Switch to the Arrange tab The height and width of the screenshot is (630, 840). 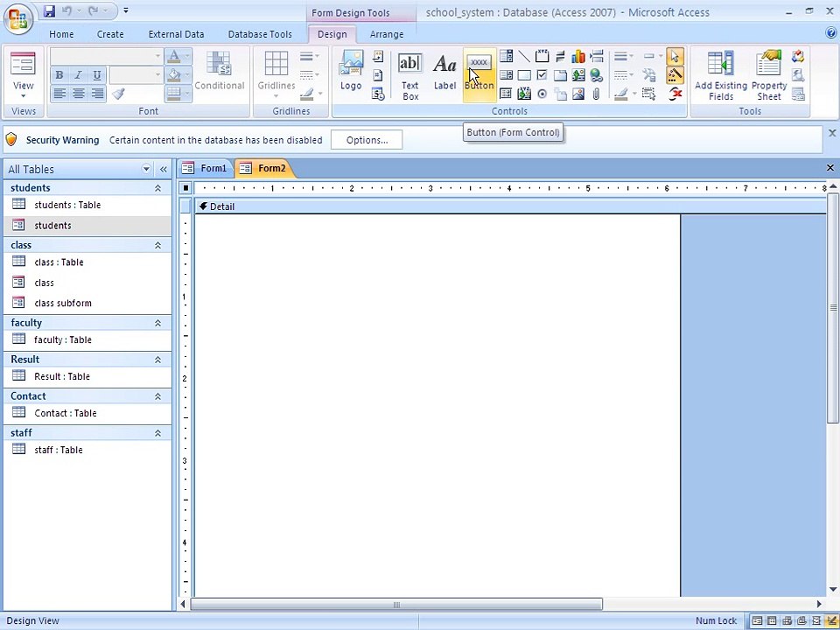coord(387,34)
